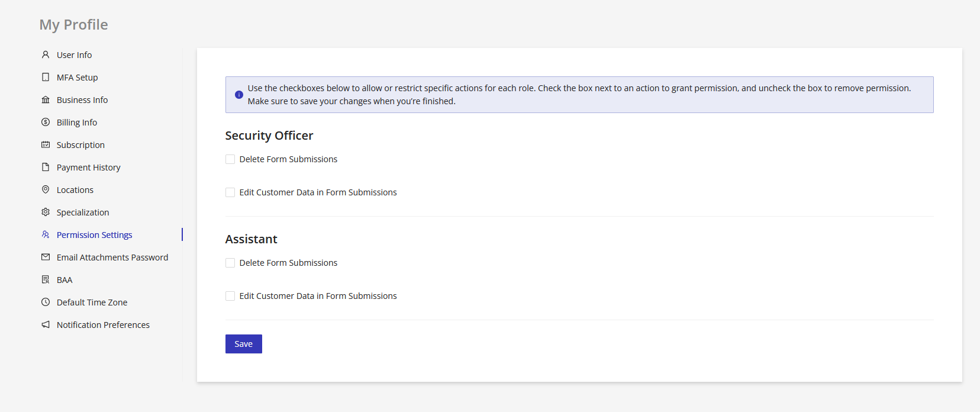Open Business Info page
The height and width of the screenshot is (412, 980).
coord(82,100)
